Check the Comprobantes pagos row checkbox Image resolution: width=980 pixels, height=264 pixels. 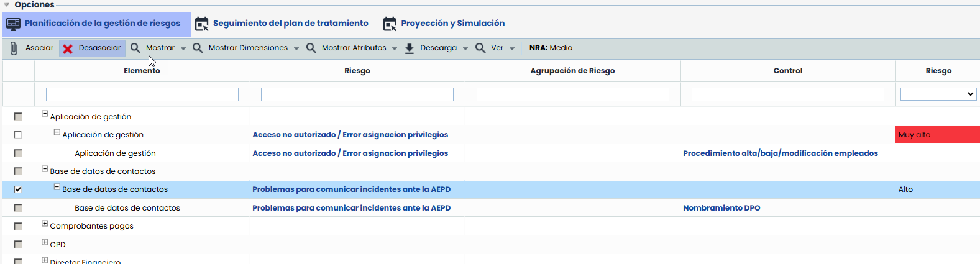tap(18, 226)
